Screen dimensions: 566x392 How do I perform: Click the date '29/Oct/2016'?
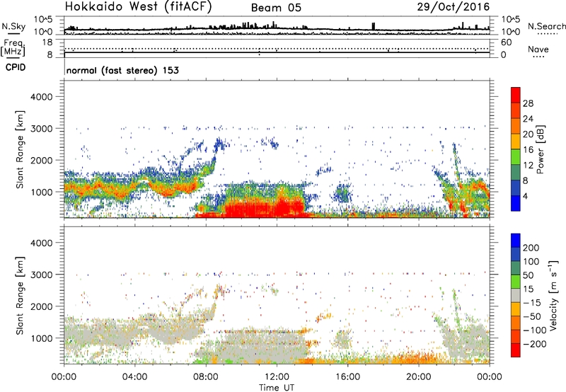tap(454, 7)
